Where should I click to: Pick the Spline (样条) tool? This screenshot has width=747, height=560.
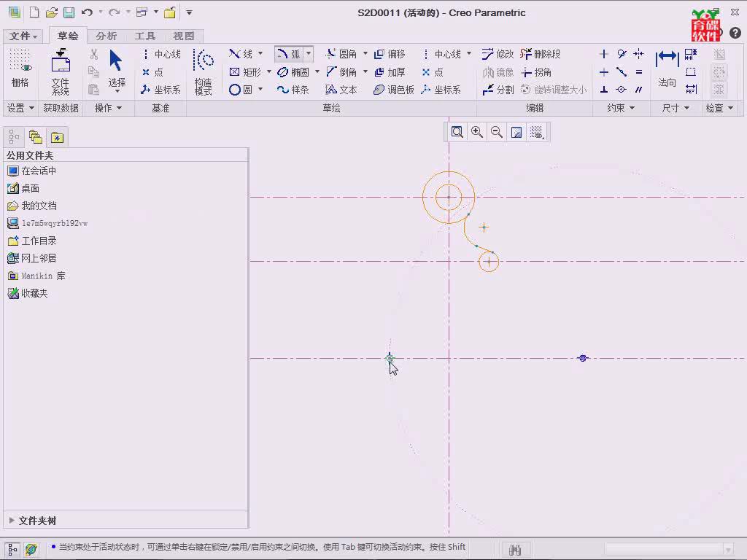(293, 90)
